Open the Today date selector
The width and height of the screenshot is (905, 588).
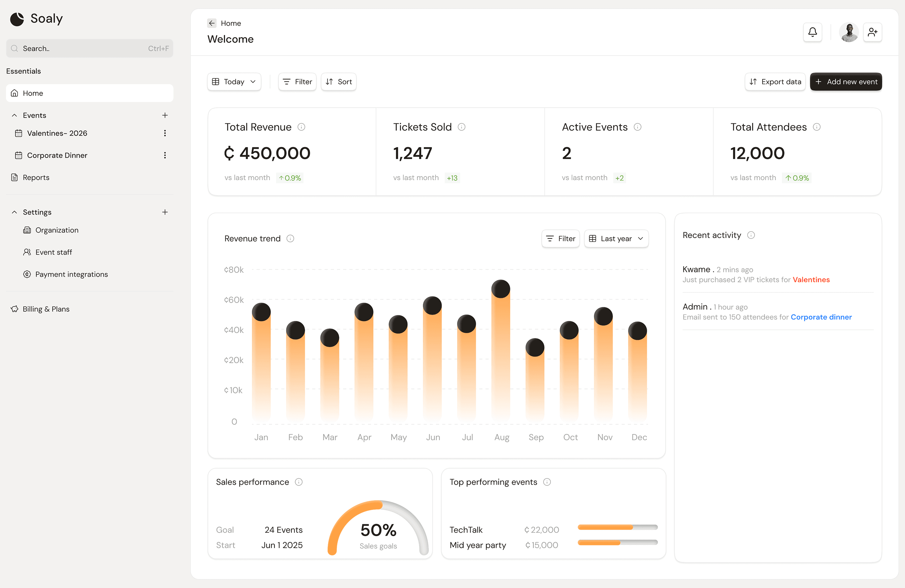[234, 81]
